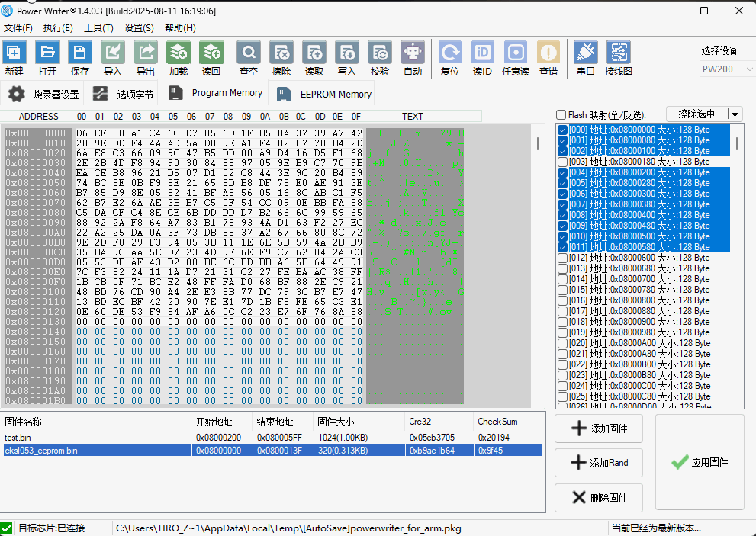This screenshot has height=536, width=756.
Task: Switch to the 烧录器设置 tab
Action: click(43, 94)
